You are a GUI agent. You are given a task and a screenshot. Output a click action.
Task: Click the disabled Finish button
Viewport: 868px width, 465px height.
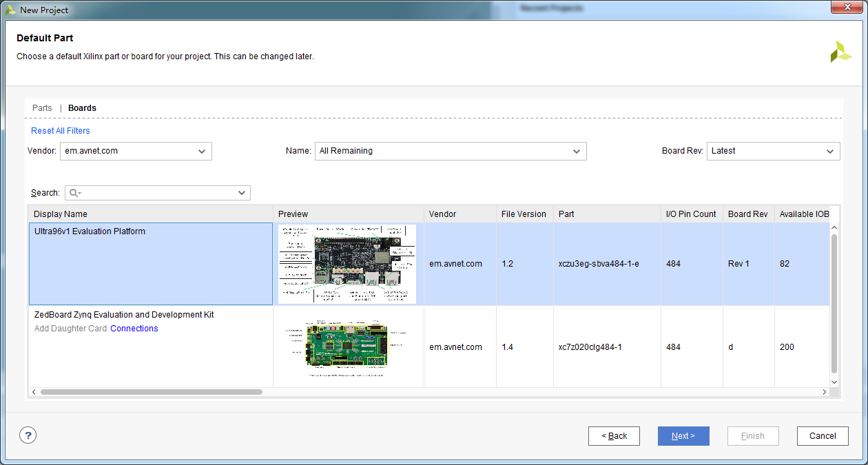(753, 436)
